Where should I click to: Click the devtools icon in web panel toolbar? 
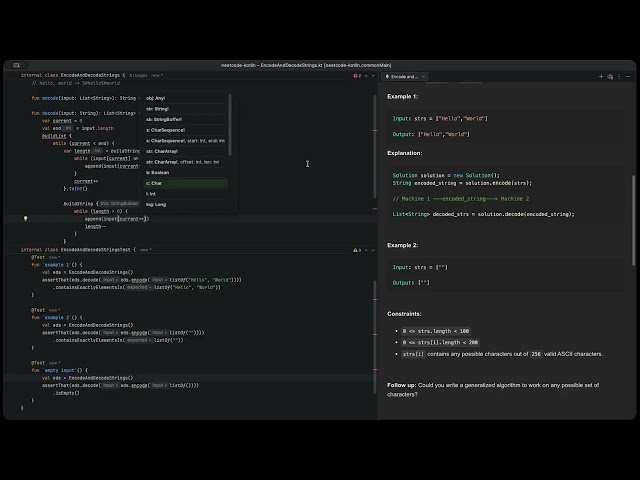[x=610, y=76]
